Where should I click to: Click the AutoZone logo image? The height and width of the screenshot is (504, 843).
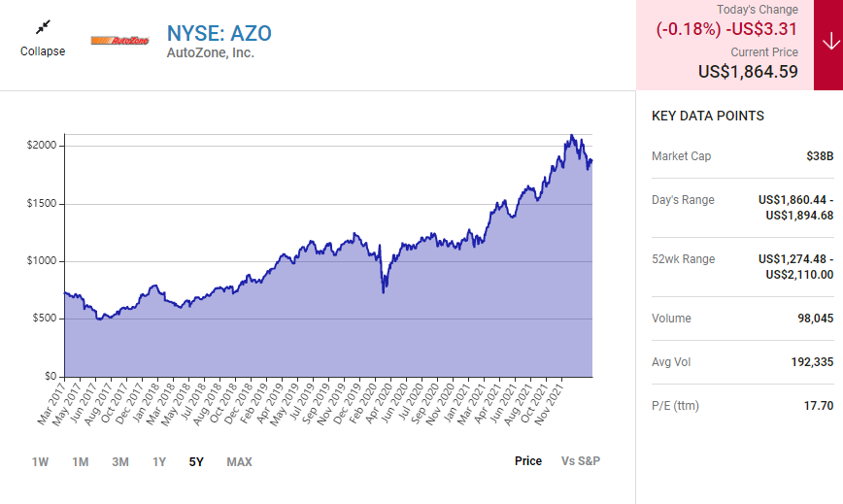coord(118,41)
